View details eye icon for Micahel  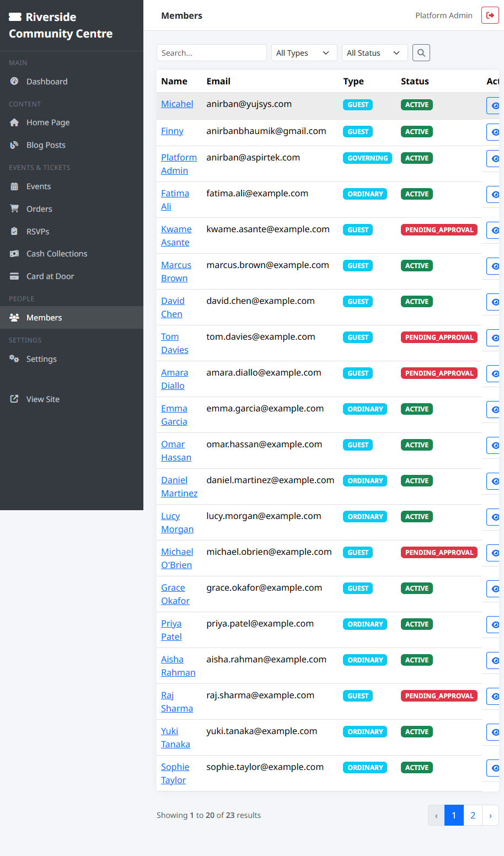click(x=494, y=106)
